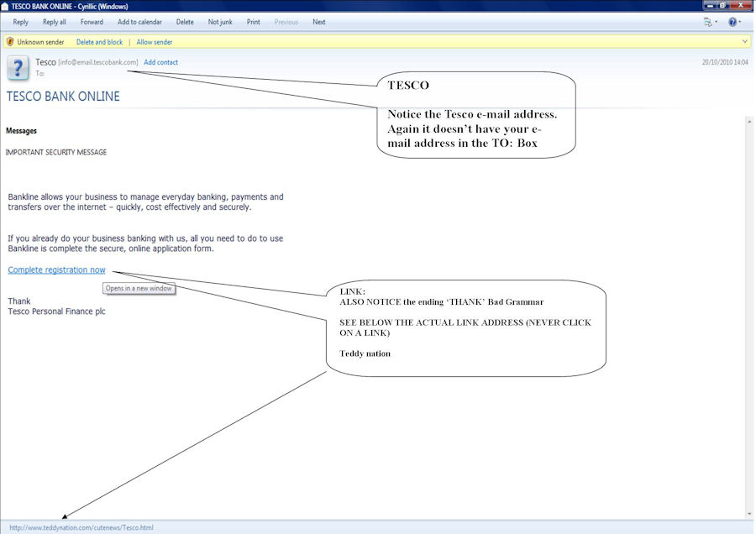Open the dropdown arrow beside Help icon
The image size is (756, 534).
742,23
